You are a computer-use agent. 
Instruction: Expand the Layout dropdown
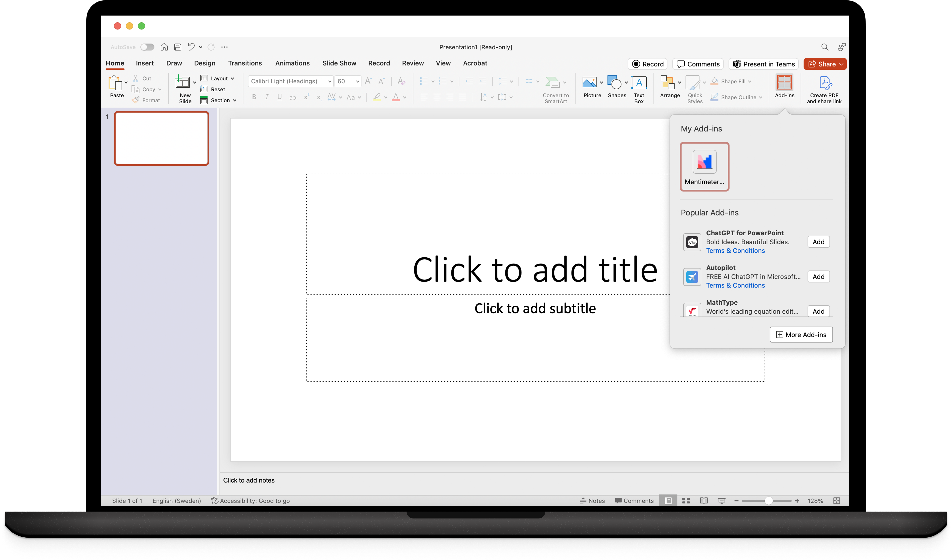(x=232, y=79)
